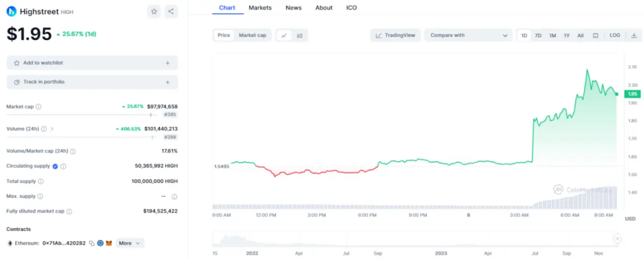Click the TradingView button

coord(396,35)
